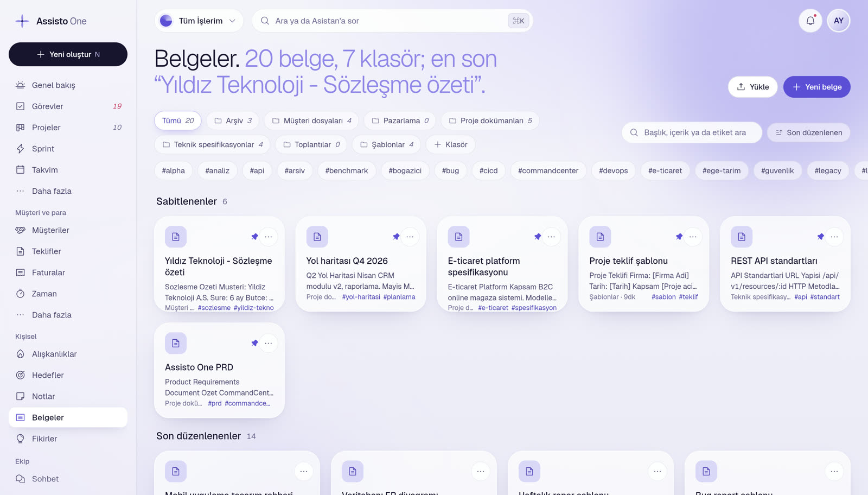Click the document icon on Yol haritası card
The height and width of the screenshot is (495, 868).
coord(317,237)
